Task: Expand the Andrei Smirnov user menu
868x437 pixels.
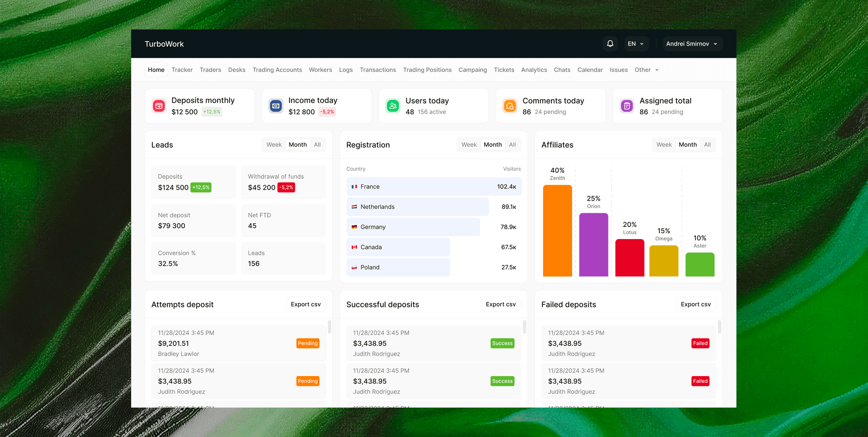Action: [x=692, y=44]
